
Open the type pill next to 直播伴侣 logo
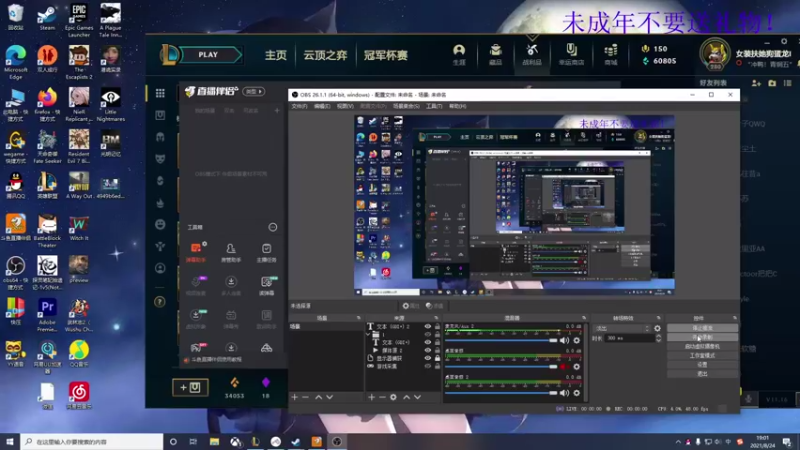coord(254,91)
